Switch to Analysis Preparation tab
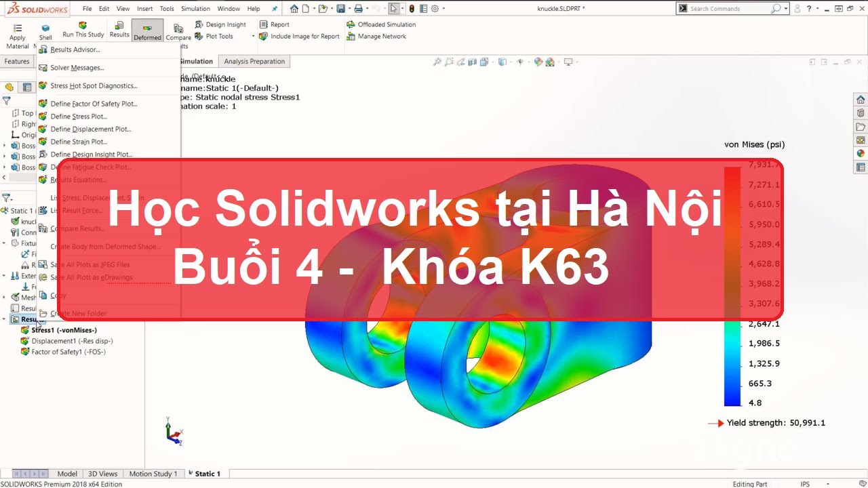 point(254,61)
